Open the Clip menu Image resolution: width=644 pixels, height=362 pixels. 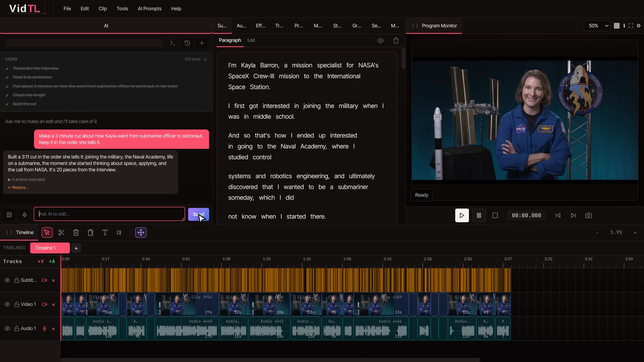pos(103,8)
